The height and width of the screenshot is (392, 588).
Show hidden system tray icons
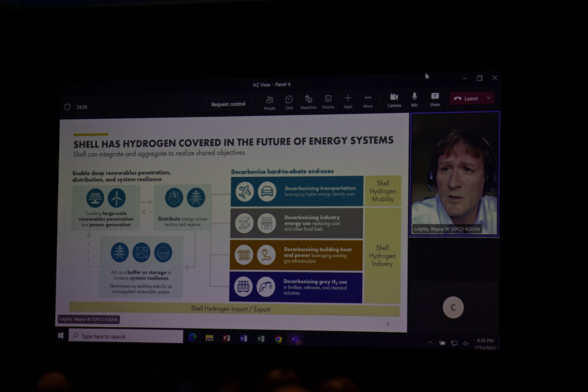[430, 343]
